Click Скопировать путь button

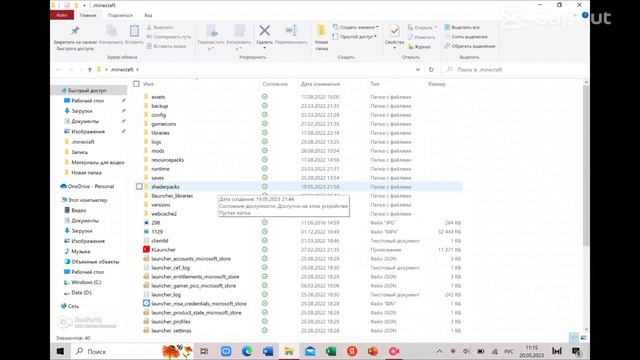[169, 37]
